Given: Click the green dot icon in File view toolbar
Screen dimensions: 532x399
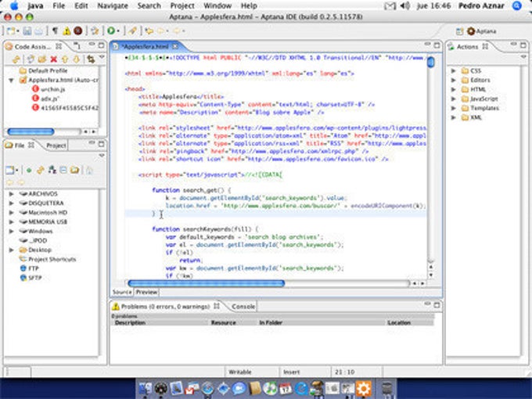Looking at the screenshot, I should [29, 170].
